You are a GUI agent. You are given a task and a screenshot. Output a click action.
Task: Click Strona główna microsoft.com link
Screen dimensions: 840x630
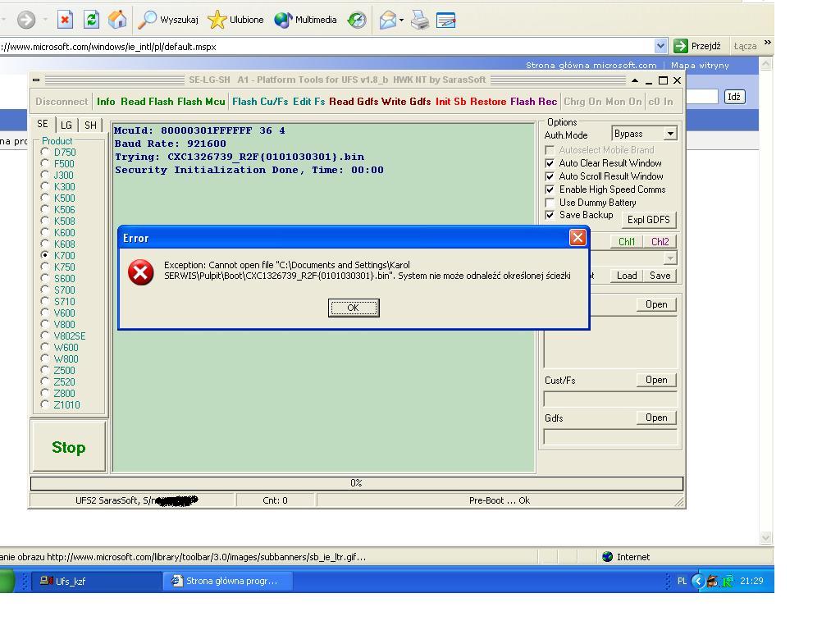pyautogui.click(x=591, y=66)
